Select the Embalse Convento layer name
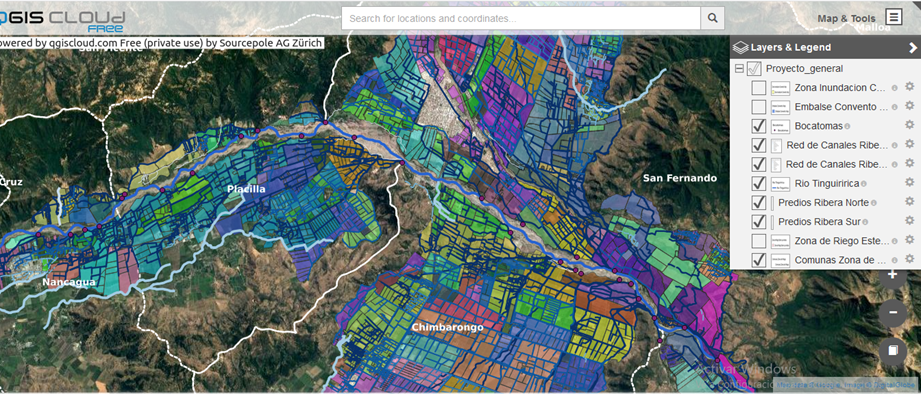The image size is (921, 394). pos(841,107)
